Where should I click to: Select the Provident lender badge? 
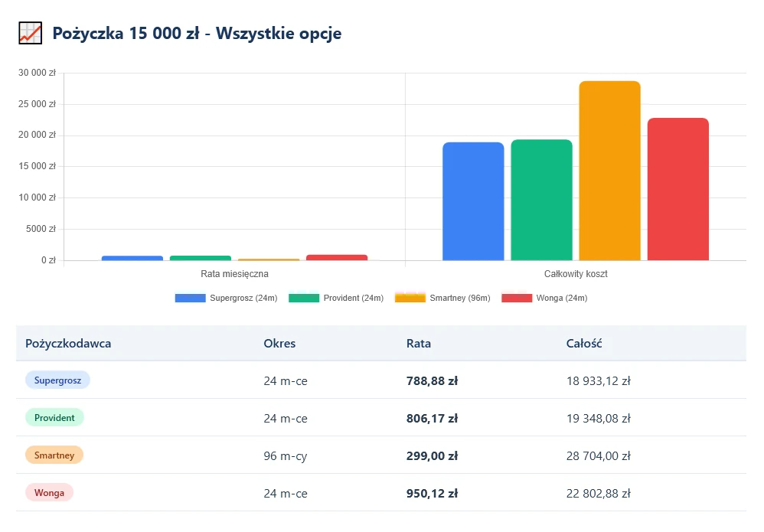tap(54, 418)
